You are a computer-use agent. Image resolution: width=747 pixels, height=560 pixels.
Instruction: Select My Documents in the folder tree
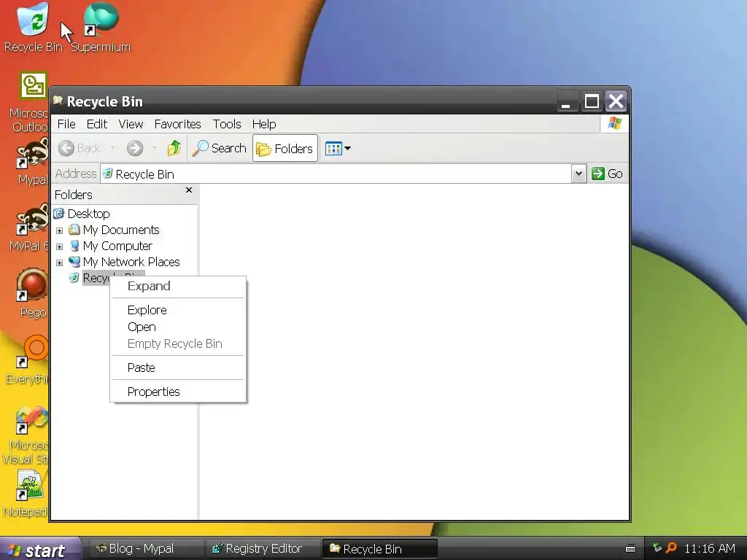point(120,230)
